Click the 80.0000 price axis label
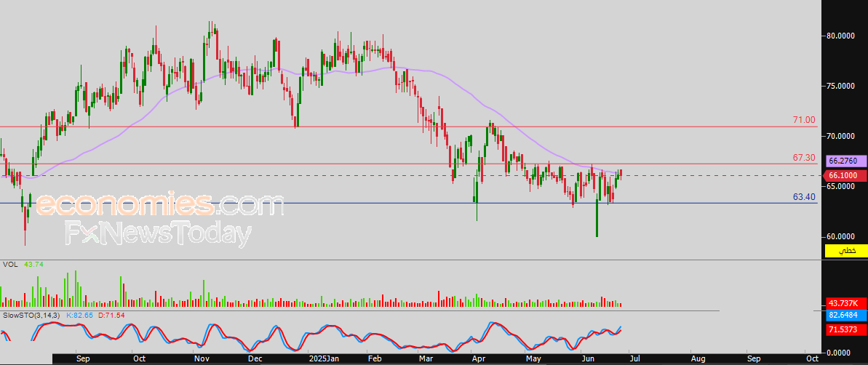Screen dimensions: 868x365 point(841,36)
